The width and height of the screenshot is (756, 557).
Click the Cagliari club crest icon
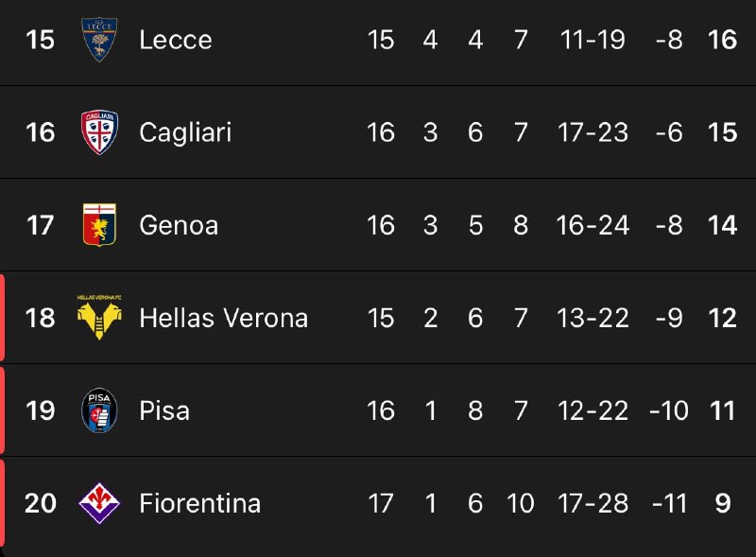[x=99, y=132]
